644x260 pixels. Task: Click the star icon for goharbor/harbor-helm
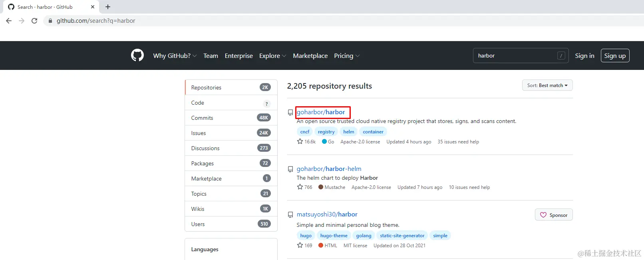click(x=300, y=187)
